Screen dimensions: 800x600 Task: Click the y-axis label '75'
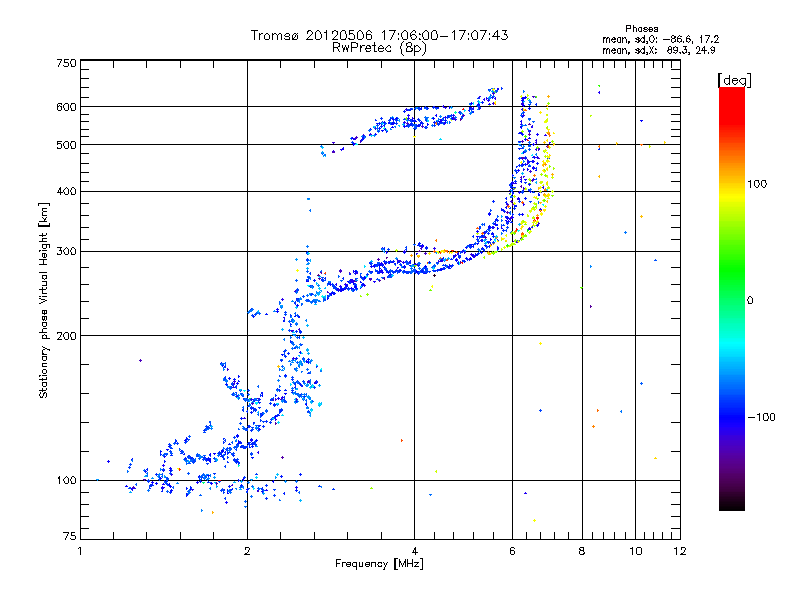(x=70, y=536)
